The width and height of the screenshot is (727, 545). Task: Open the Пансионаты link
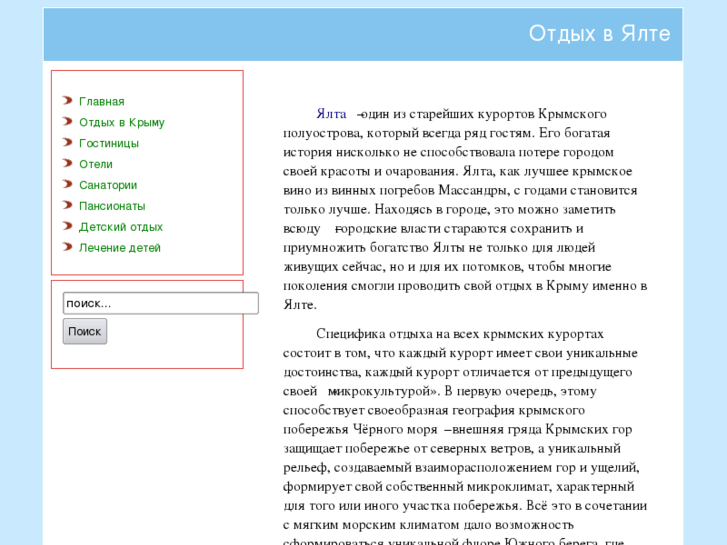tap(112, 207)
